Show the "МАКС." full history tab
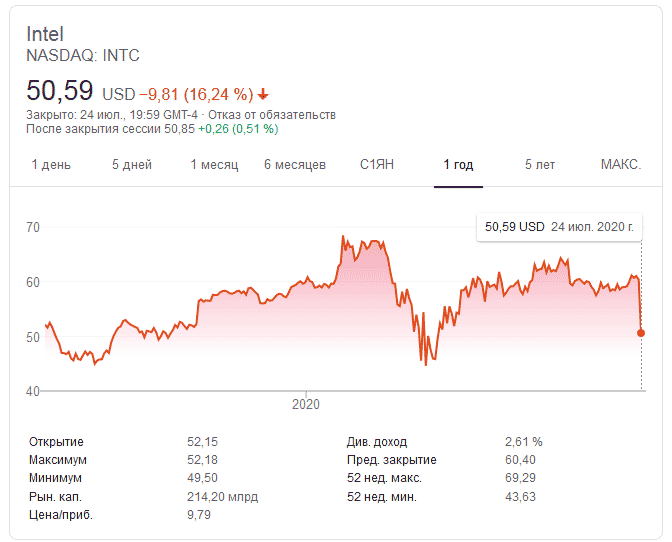The height and width of the screenshot is (542, 672). pyautogui.click(x=620, y=165)
